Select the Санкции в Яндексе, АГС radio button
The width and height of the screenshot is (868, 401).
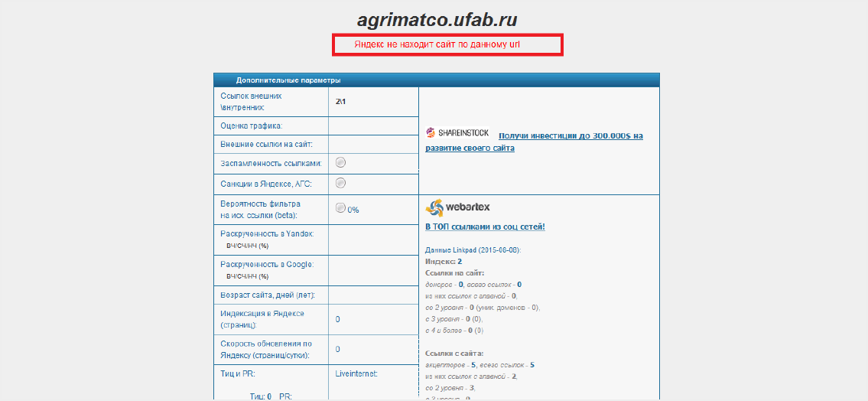tap(340, 183)
